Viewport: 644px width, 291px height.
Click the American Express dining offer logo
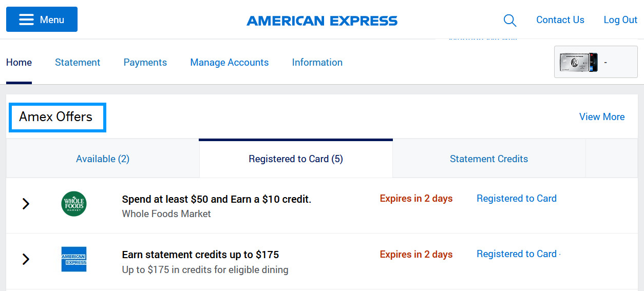pos(73,259)
